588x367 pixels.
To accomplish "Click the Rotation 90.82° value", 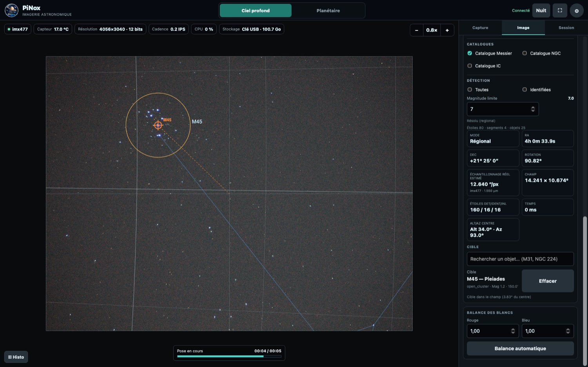I will [x=533, y=161].
